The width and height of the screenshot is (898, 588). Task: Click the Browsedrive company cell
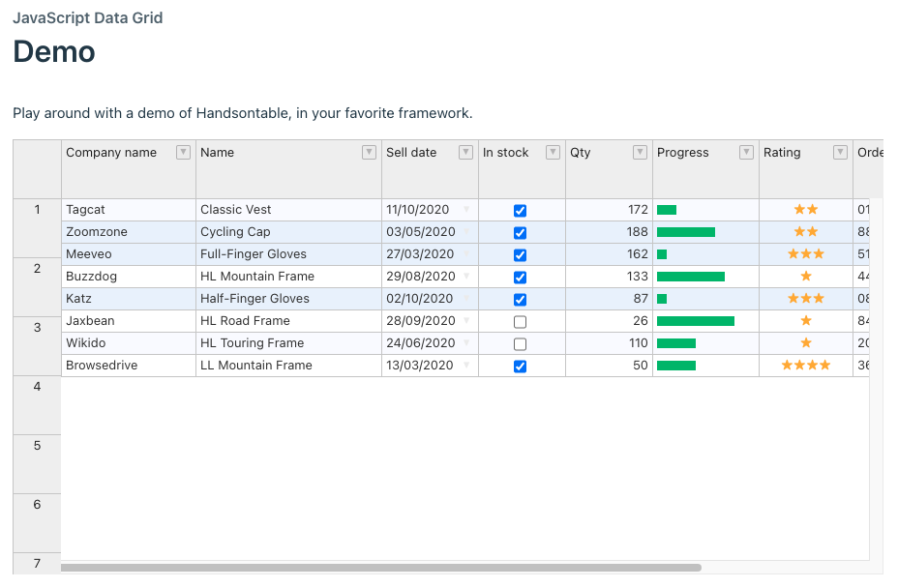coord(129,366)
